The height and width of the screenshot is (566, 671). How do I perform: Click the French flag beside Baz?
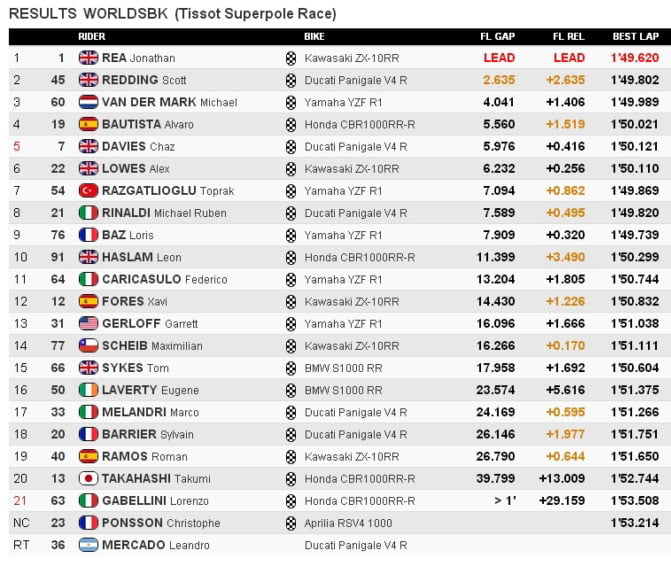tap(88, 234)
